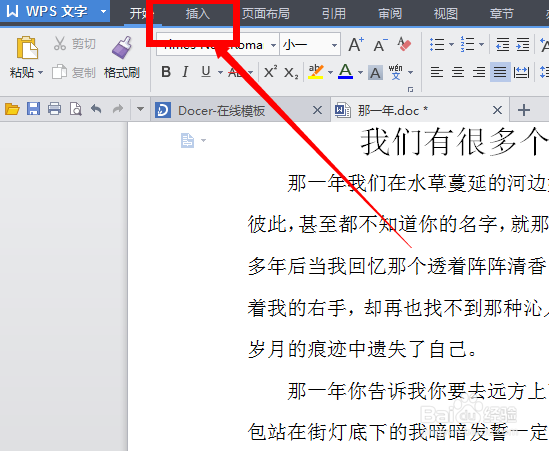
Task: Switch to the 审阅 tab
Action: [x=390, y=14]
